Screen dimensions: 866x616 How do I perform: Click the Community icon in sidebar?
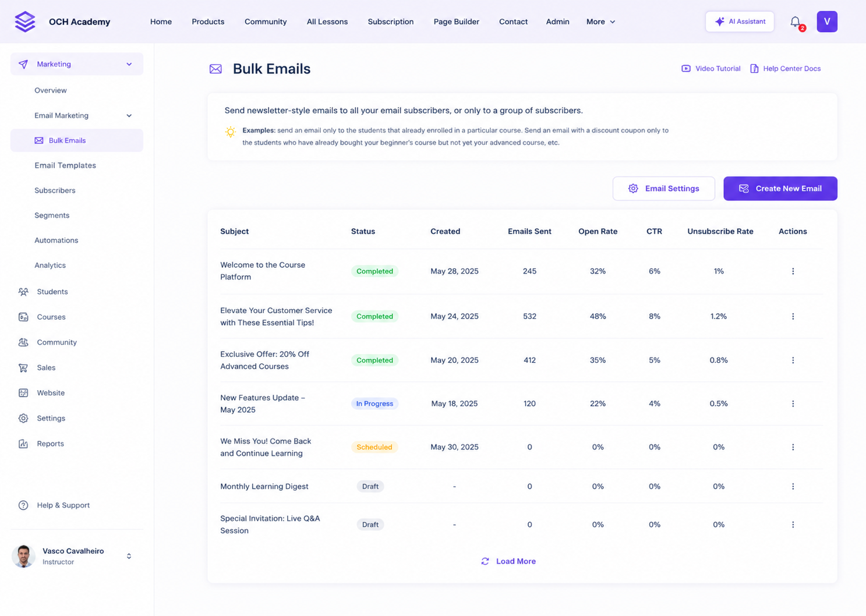(x=23, y=342)
